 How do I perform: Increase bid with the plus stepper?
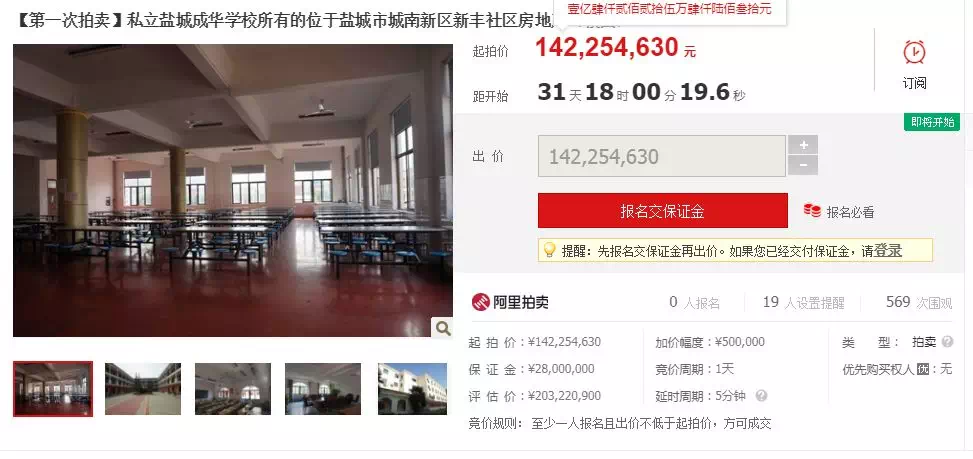tap(803, 145)
